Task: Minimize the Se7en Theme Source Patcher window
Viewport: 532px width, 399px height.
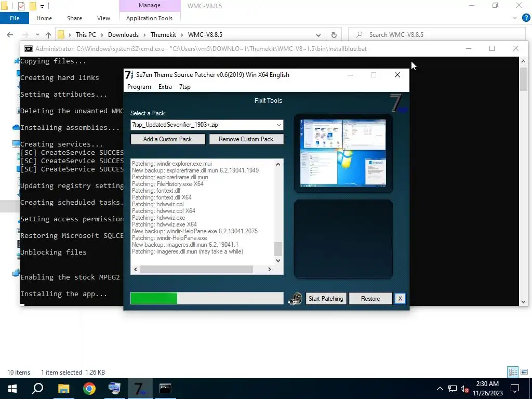Action: (x=350, y=75)
